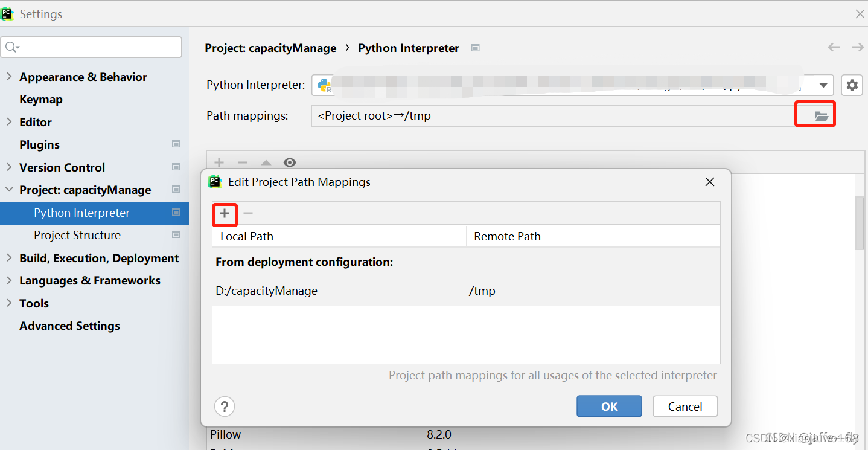Open interpreter settings gear icon

point(852,85)
